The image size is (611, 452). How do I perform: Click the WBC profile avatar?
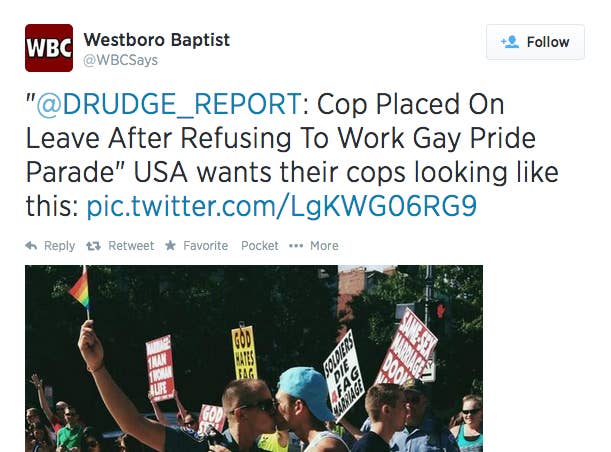(49, 48)
